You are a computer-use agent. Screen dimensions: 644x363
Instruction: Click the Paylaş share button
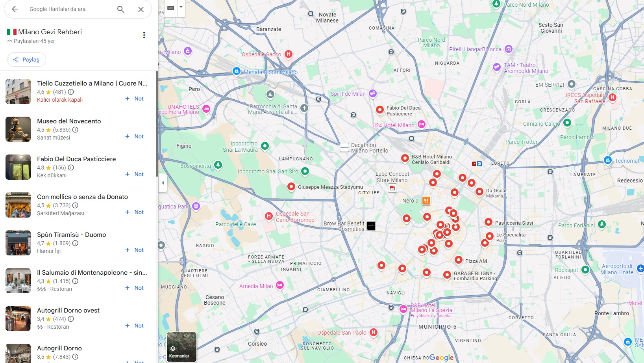[x=26, y=59]
